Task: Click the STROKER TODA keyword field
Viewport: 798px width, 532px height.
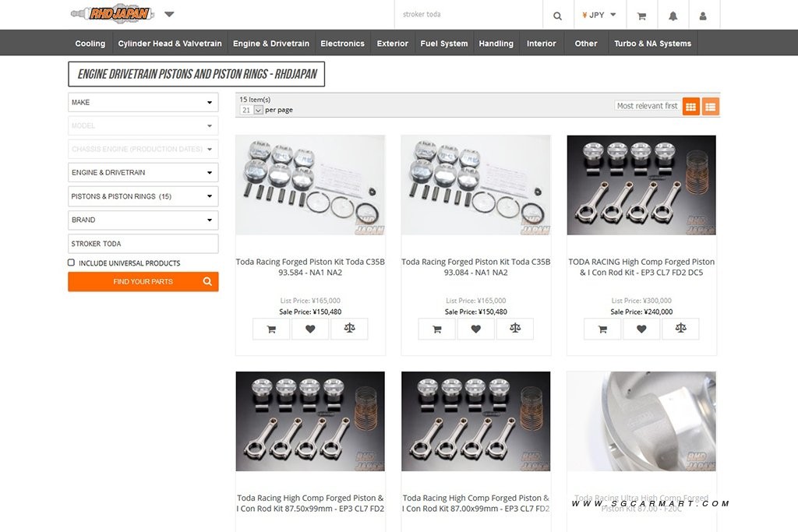Action: (143, 244)
